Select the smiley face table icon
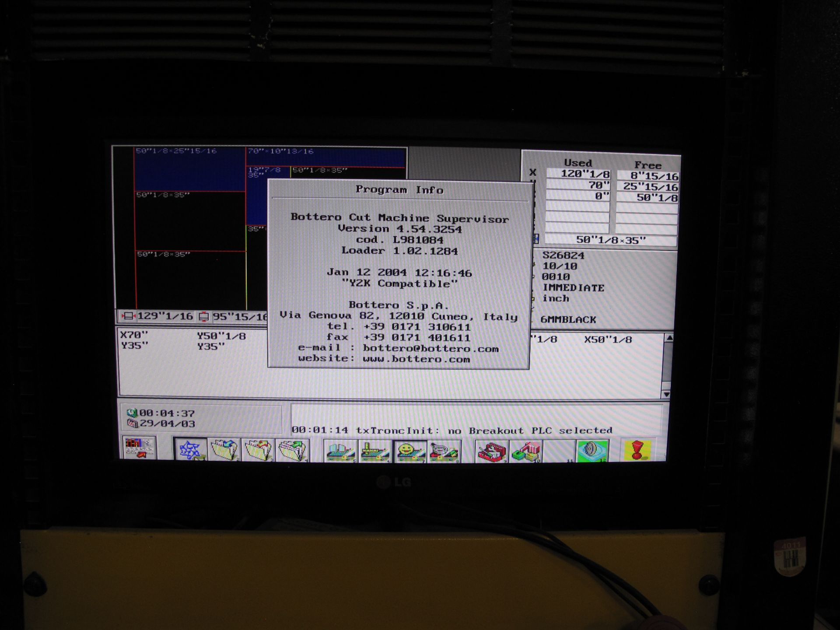This screenshot has height=630, width=840. coord(409,451)
